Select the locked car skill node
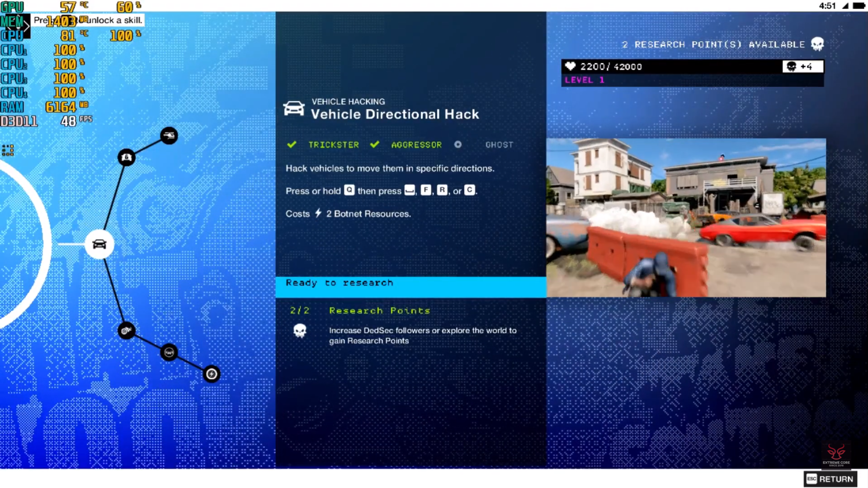 [127, 157]
